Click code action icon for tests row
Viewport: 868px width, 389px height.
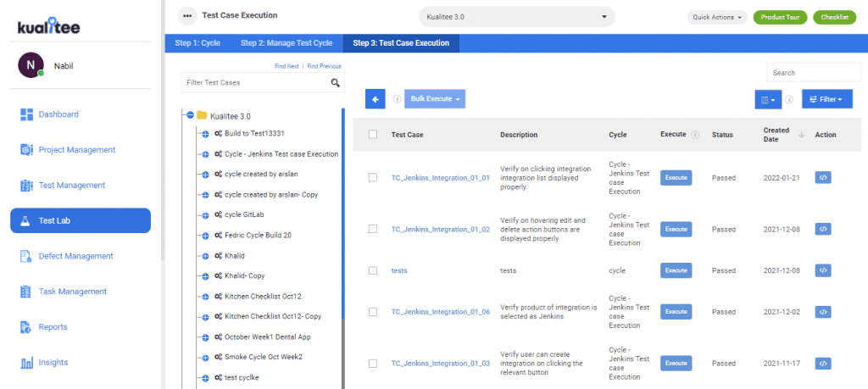pyautogui.click(x=823, y=270)
